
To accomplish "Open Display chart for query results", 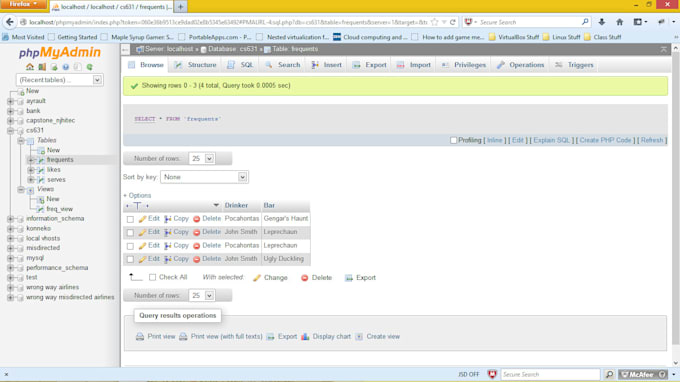I will (326, 336).
